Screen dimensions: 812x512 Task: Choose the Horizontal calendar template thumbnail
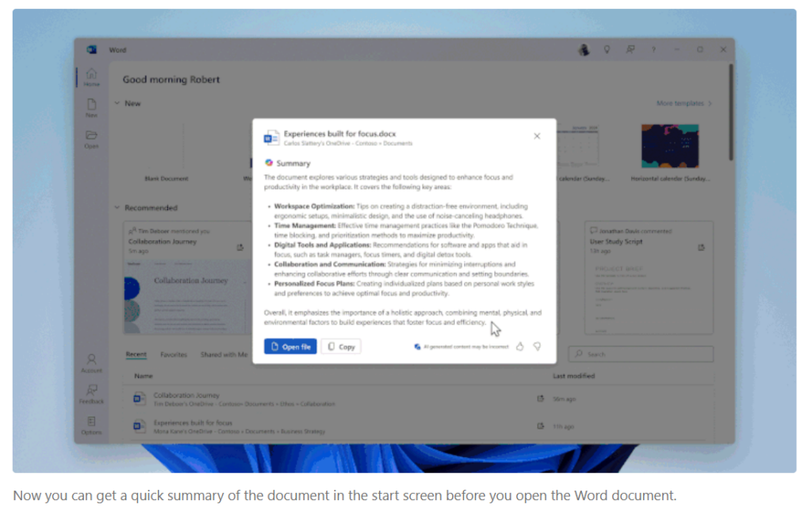670,146
